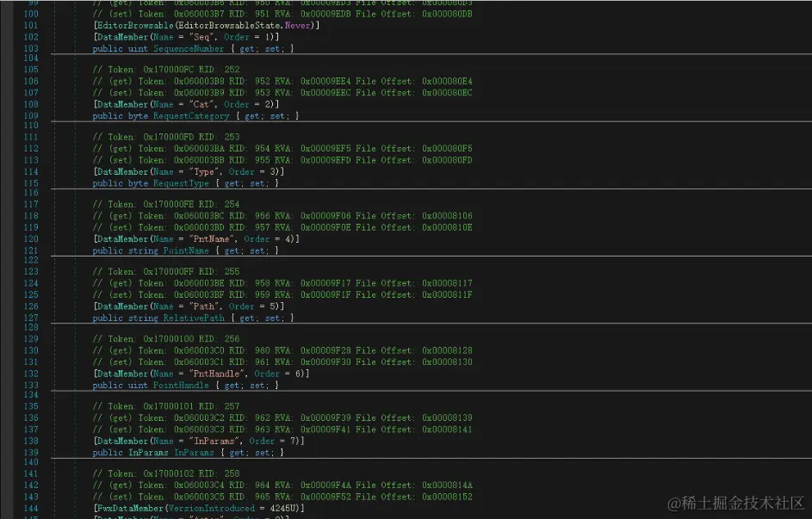Screen dimensions: 812x519
Task: Click the RequestCategory property name
Action: coord(191,116)
